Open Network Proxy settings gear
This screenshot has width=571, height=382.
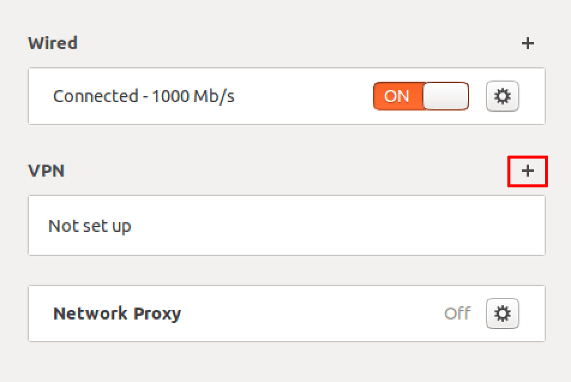click(502, 313)
